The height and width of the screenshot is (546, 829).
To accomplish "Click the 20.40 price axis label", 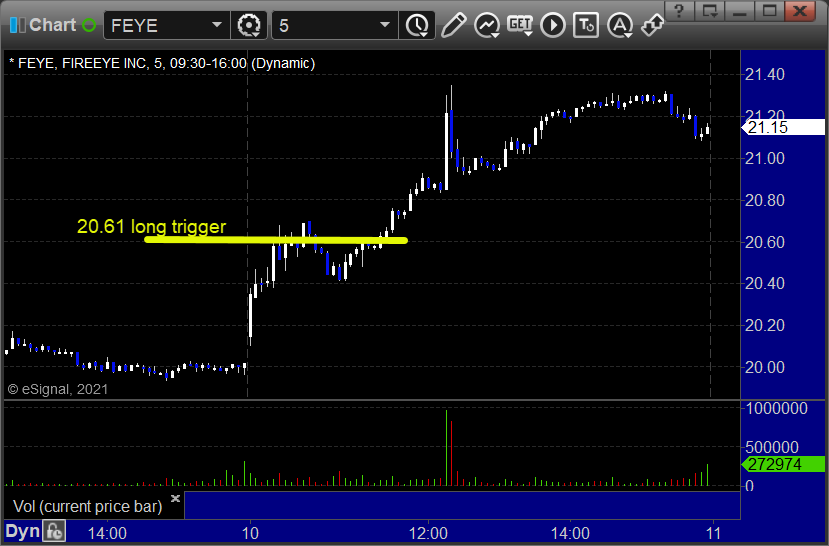I will (764, 283).
